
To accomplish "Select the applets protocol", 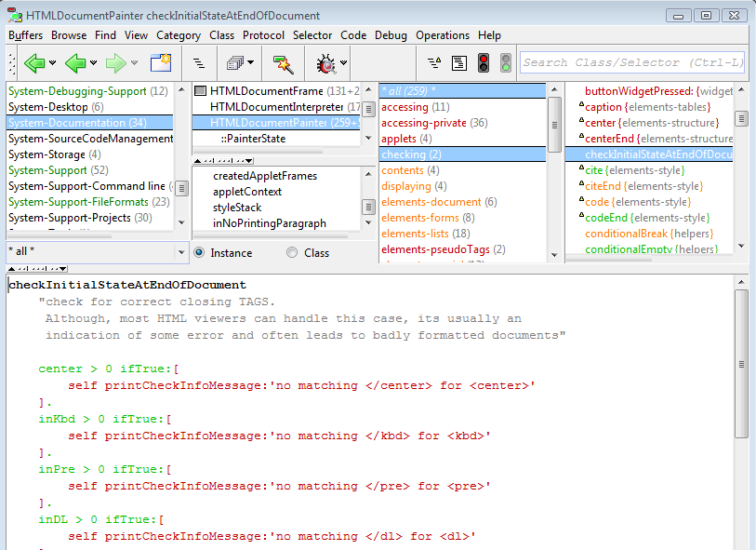I will pos(462,139).
